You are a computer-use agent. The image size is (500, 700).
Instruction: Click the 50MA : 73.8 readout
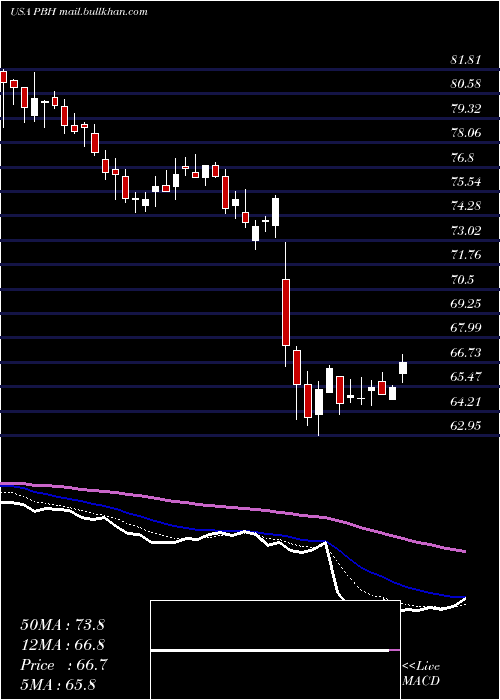pos(62,625)
